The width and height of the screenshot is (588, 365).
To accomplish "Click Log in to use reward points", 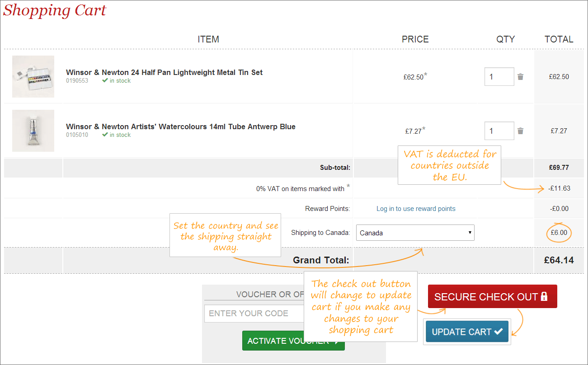I will pyautogui.click(x=416, y=209).
